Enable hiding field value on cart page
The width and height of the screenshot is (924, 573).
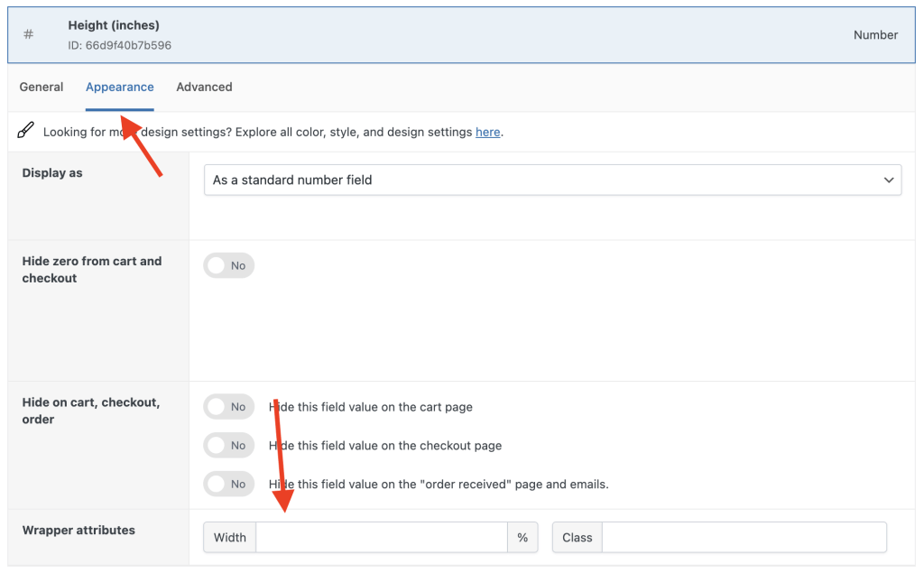click(x=228, y=407)
